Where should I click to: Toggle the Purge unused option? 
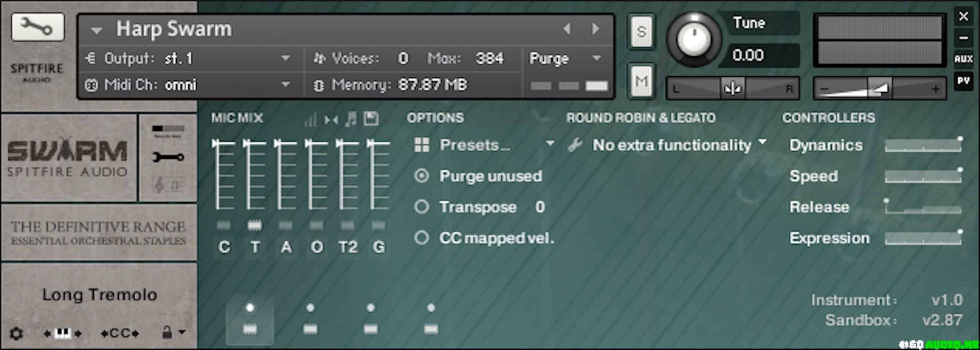pos(421,176)
